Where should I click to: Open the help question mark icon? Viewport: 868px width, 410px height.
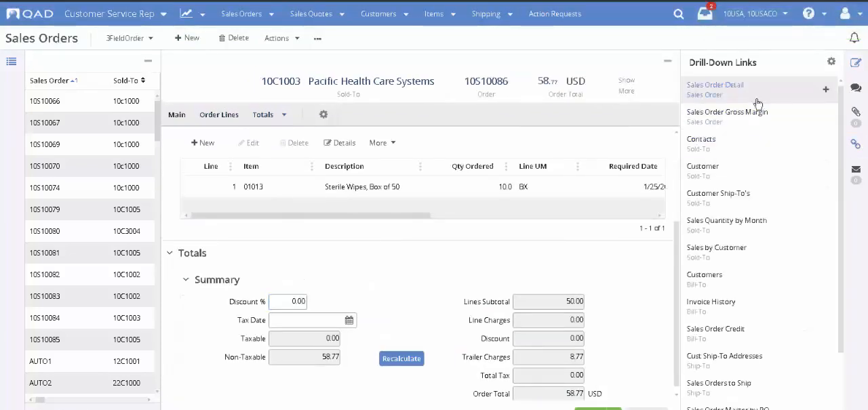tap(808, 14)
